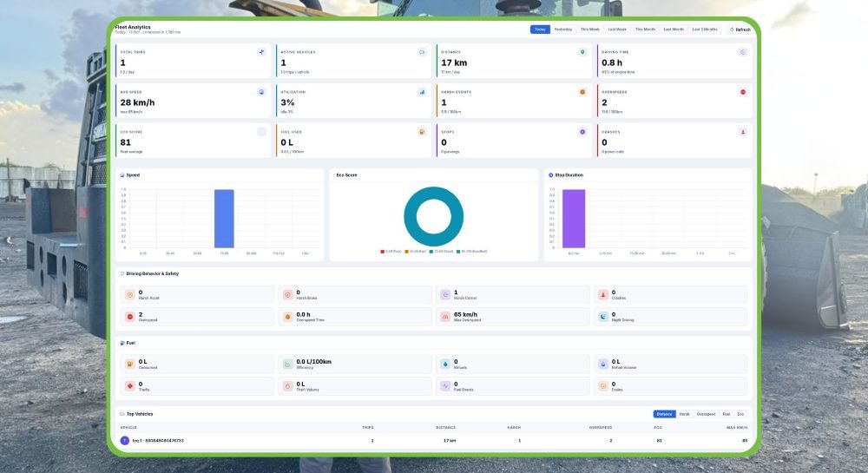Click the MAX KM/H column header
The height and width of the screenshot is (473, 868).
(737, 428)
